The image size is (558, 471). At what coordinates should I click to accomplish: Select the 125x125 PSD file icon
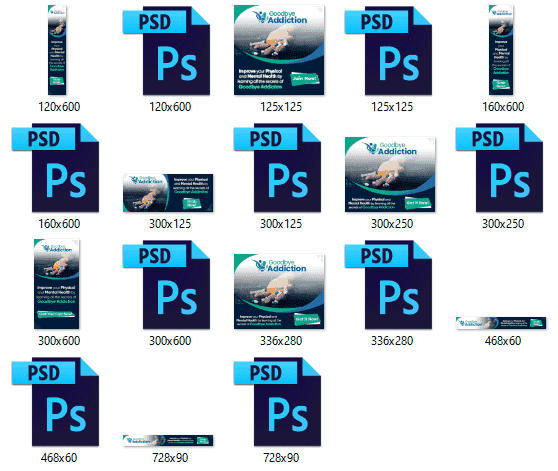click(x=388, y=51)
